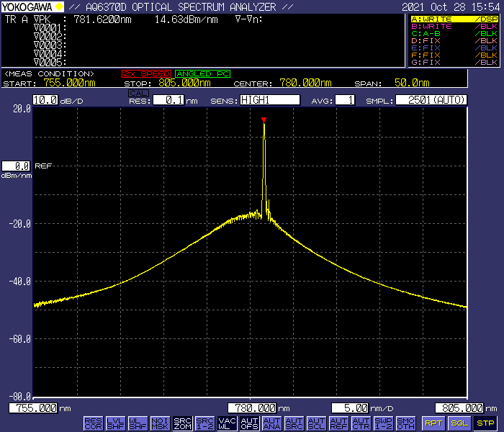Click SPAN value 50.0nm
This screenshot has height=432, width=504.
[412, 83]
